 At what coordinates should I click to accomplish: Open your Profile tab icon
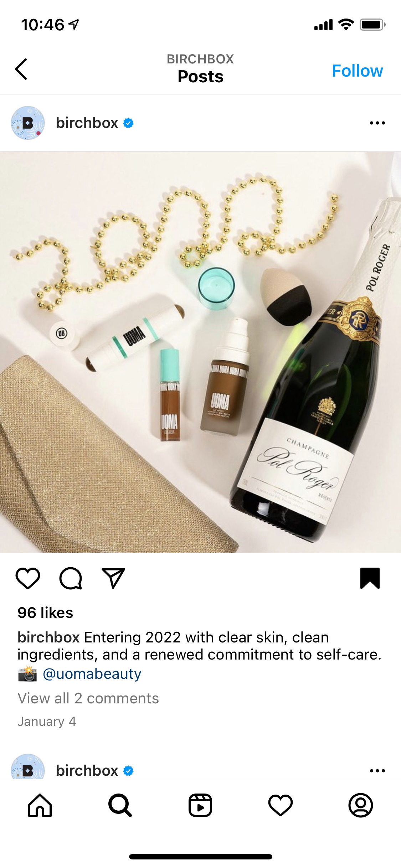[x=361, y=805]
